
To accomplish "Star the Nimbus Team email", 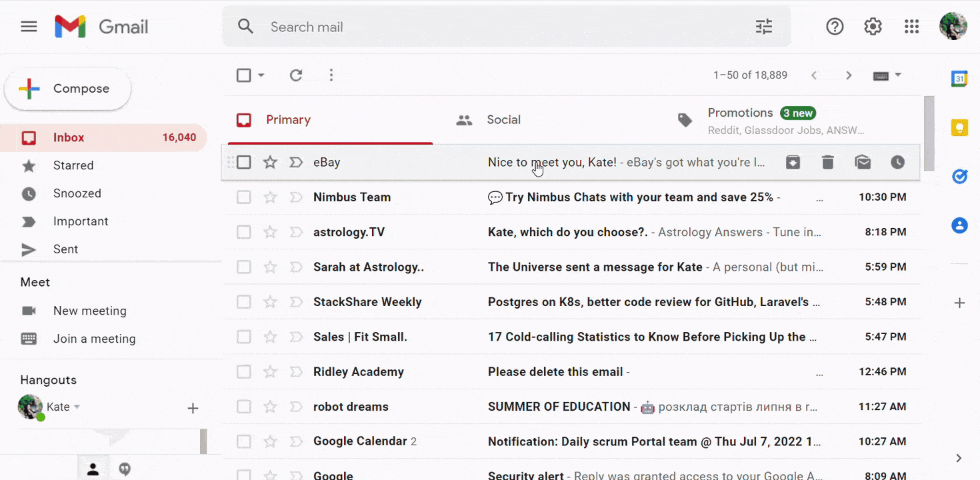I will point(270,197).
